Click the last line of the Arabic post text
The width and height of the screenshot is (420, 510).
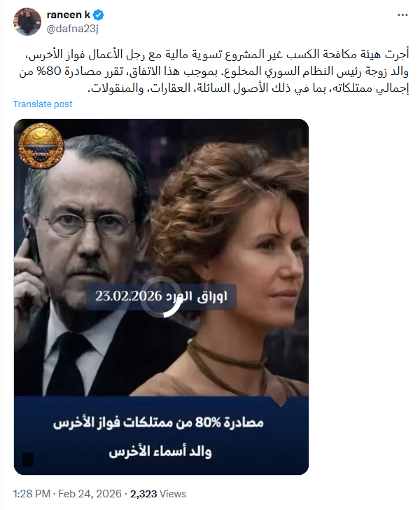[x=248, y=88]
